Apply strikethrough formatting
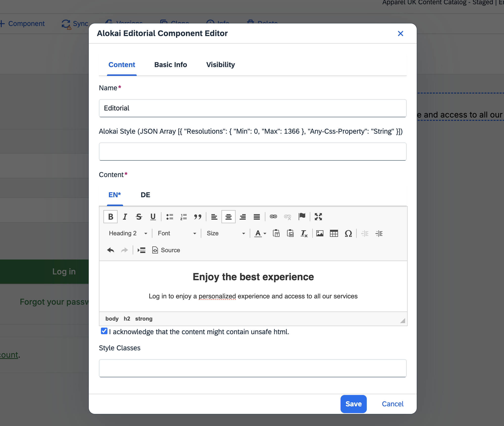The height and width of the screenshot is (426, 504). coord(139,217)
